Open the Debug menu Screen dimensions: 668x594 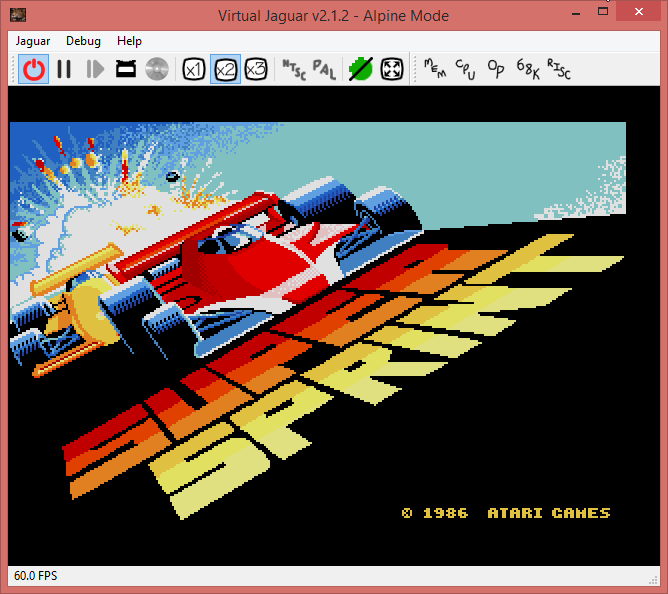(x=83, y=41)
